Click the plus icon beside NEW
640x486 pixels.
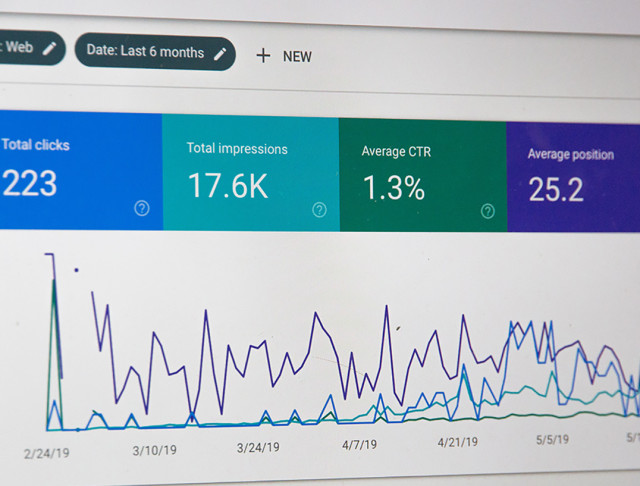[x=263, y=55]
